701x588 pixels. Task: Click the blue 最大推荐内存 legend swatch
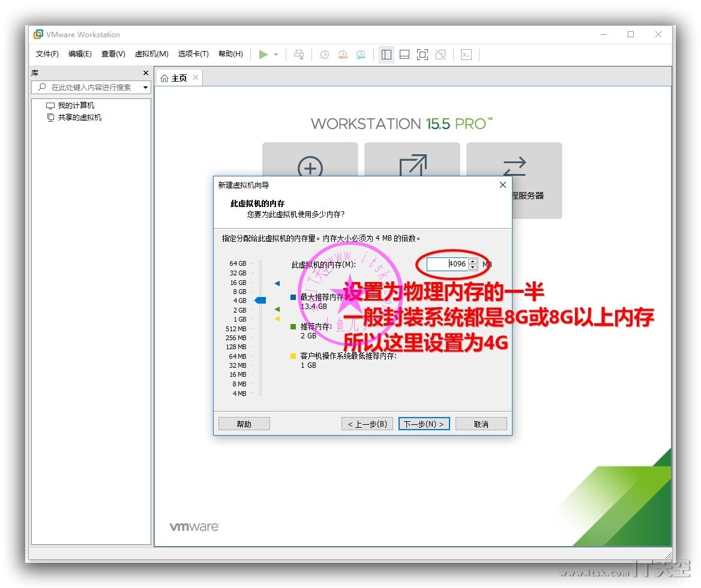(x=293, y=297)
